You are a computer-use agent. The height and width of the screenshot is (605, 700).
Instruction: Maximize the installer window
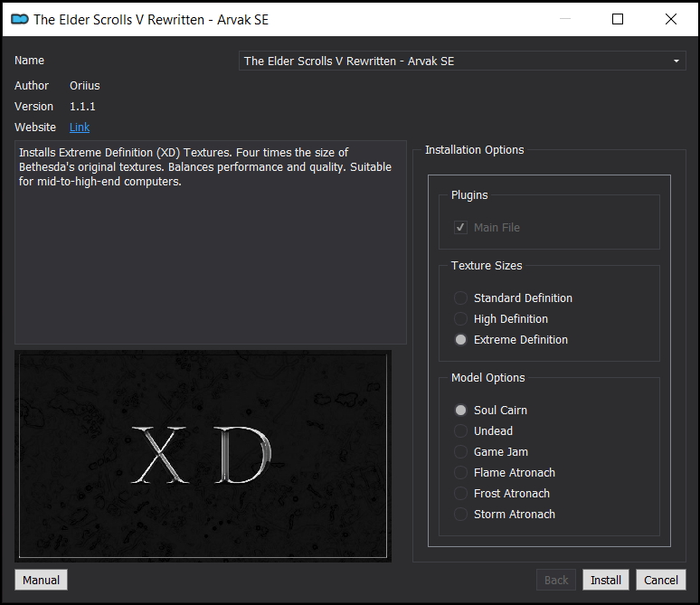(618, 19)
